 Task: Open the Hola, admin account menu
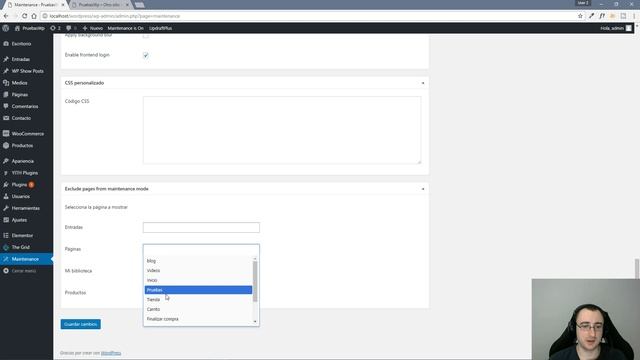coord(616,28)
